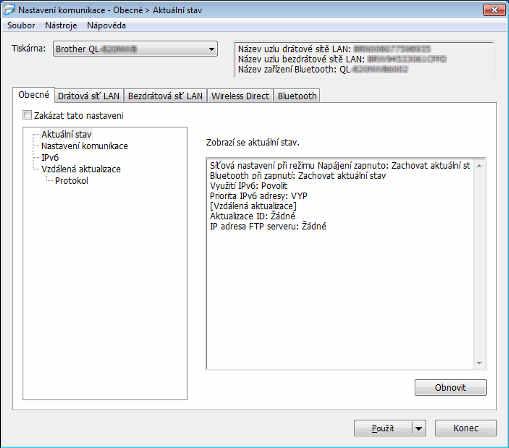
Task: Click status list scrollbar up arrow
Action: click(479, 165)
